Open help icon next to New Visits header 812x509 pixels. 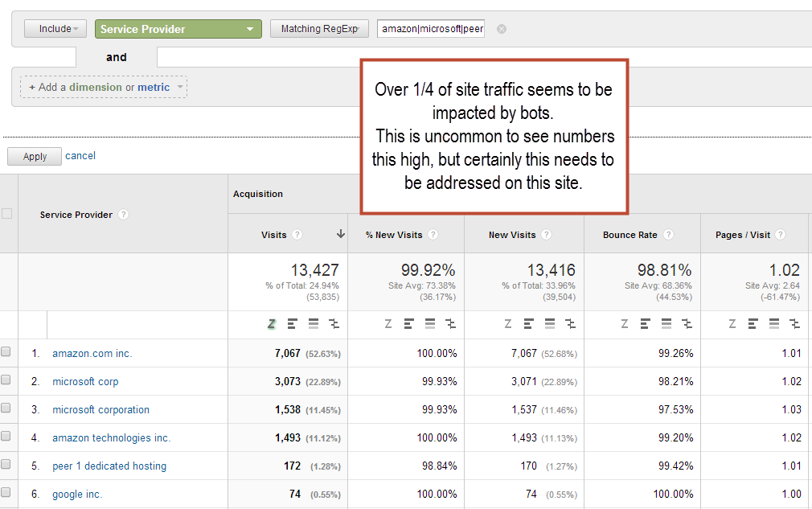(547, 235)
